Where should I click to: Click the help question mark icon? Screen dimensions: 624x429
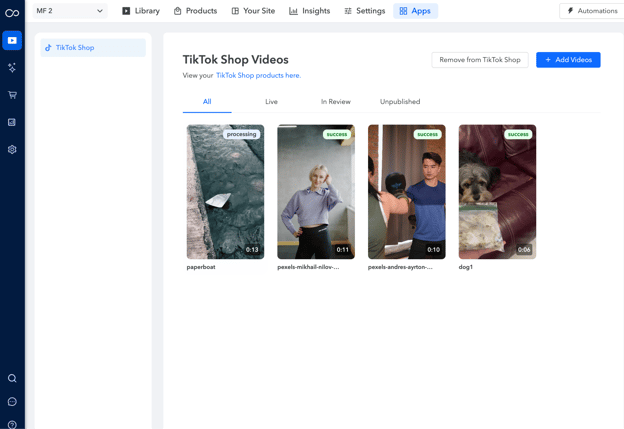pyautogui.click(x=12, y=424)
